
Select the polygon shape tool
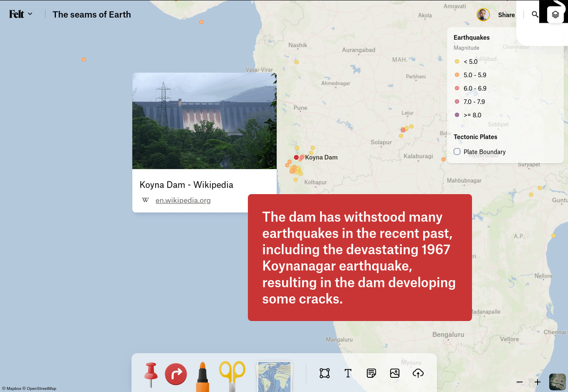[x=324, y=374]
